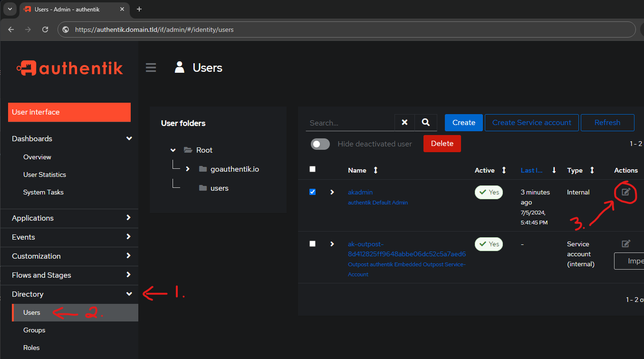Screen dimensions: 644x359
Task: Click the edit icon for akadmin
Action: pyautogui.click(x=626, y=192)
